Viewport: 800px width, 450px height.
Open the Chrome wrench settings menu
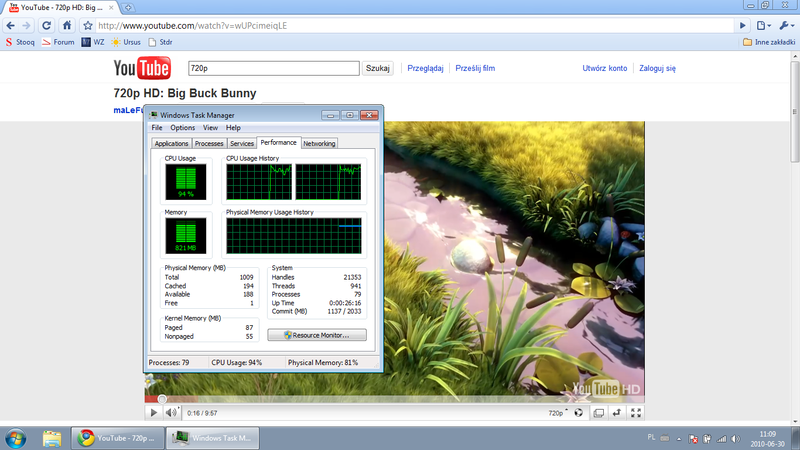tap(787, 26)
